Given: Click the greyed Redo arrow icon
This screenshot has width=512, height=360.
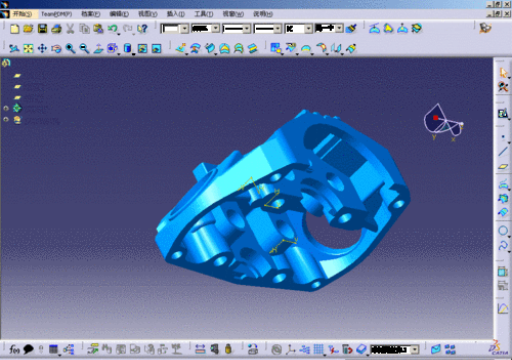Looking at the screenshot, I should 127,29.
